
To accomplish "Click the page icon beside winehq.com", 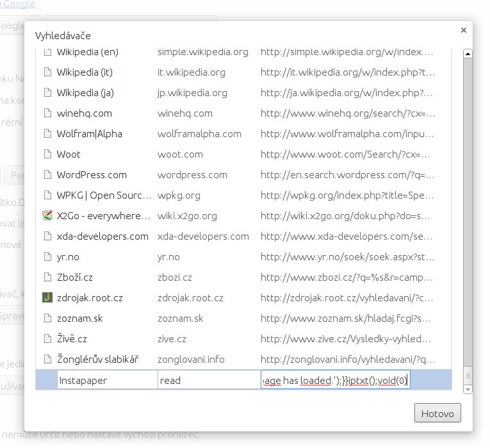I will [47, 113].
